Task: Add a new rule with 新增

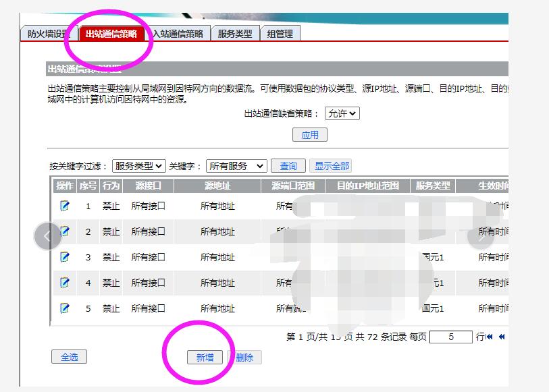Action: pos(205,358)
